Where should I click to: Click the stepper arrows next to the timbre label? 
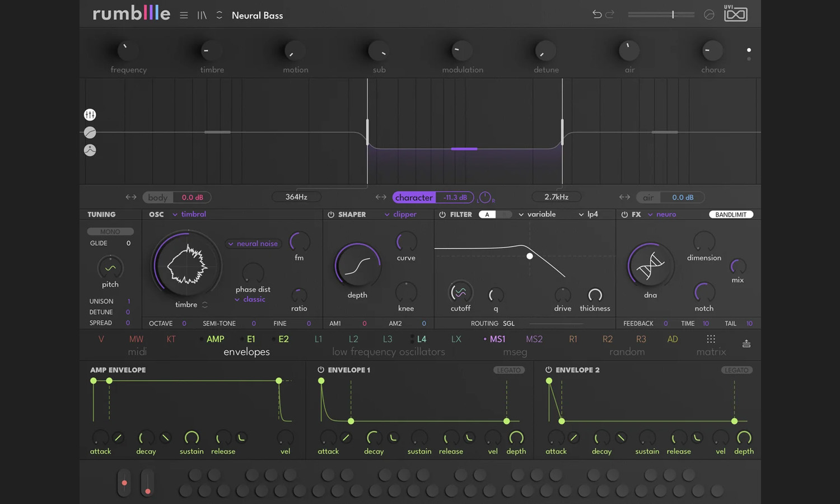[x=205, y=305]
